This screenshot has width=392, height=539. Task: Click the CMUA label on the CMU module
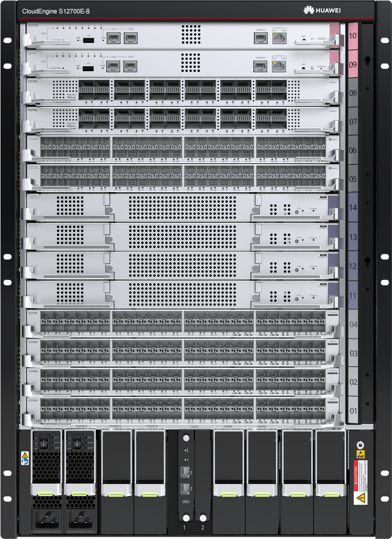point(186,502)
